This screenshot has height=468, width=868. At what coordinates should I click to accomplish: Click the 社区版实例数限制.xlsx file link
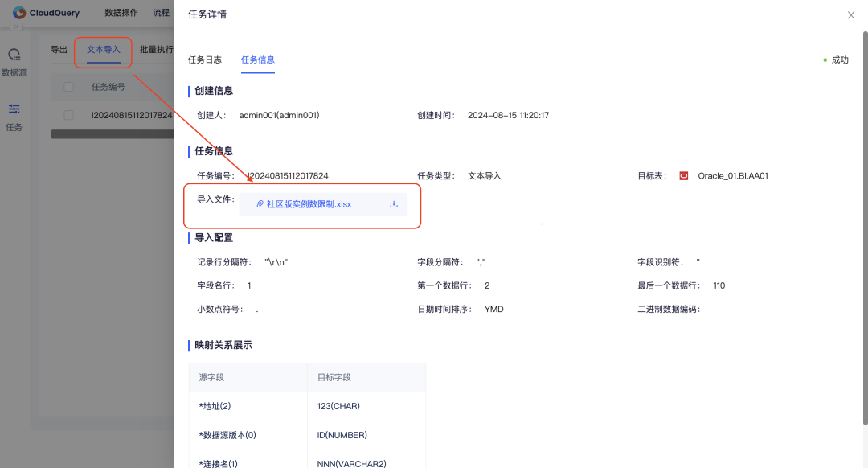tap(309, 203)
